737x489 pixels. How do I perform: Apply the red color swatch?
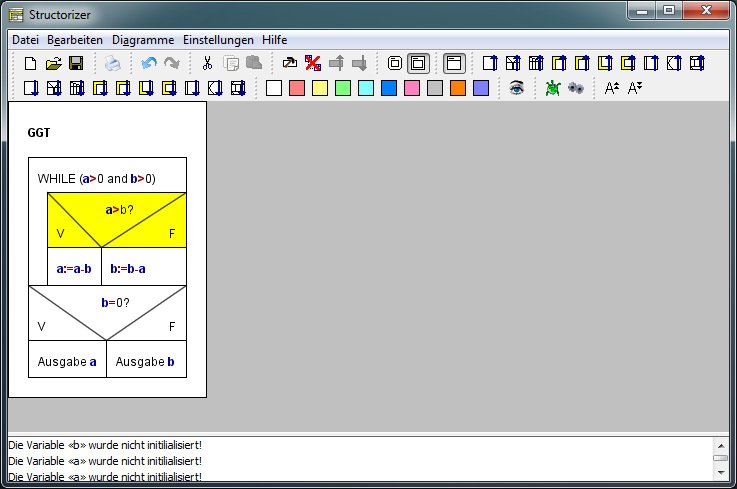(297, 88)
